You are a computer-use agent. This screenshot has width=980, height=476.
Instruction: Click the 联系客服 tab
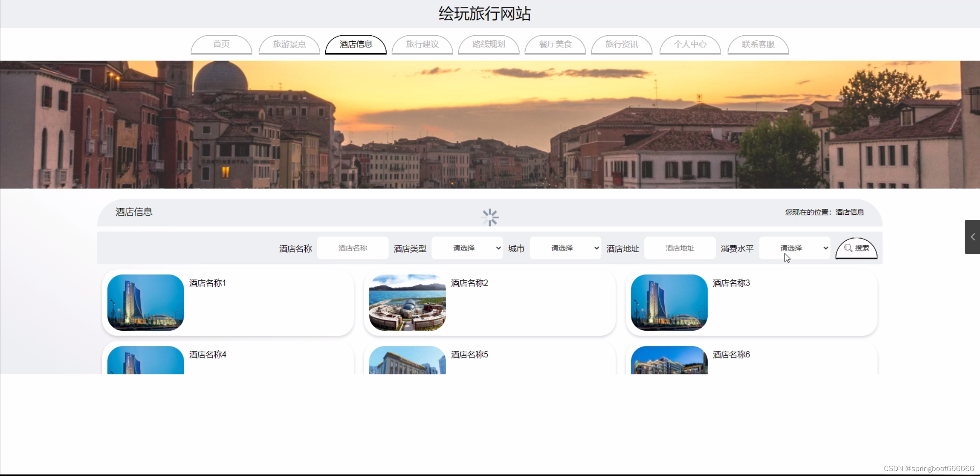click(758, 44)
